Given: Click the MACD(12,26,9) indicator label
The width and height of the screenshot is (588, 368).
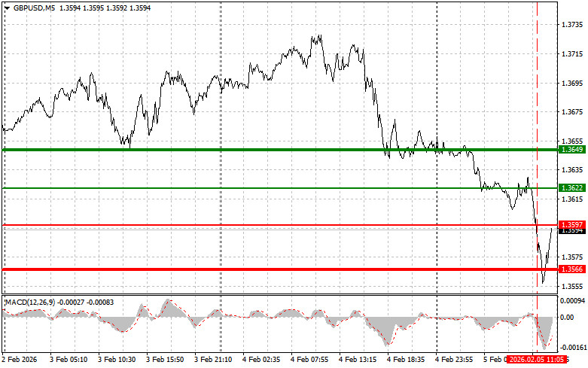Looking at the screenshot, I should pos(30,303).
